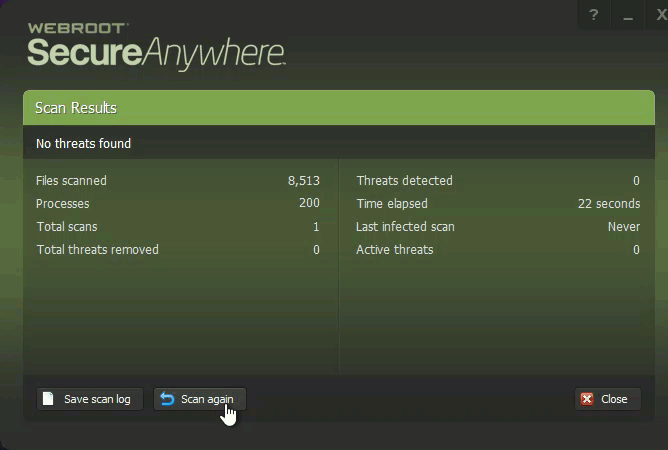Click the processes value 200
The height and width of the screenshot is (450, 668).
[x=309, y=203]
